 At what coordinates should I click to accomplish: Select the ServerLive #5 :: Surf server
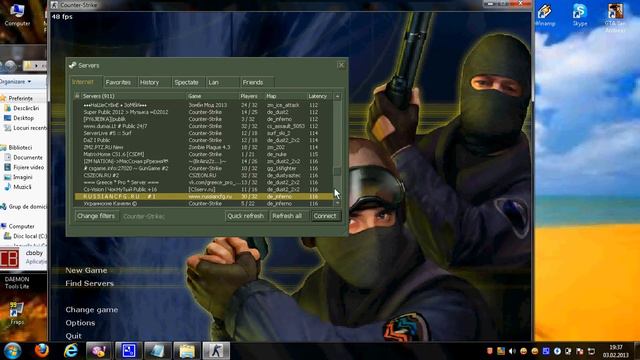coord(204,133)
